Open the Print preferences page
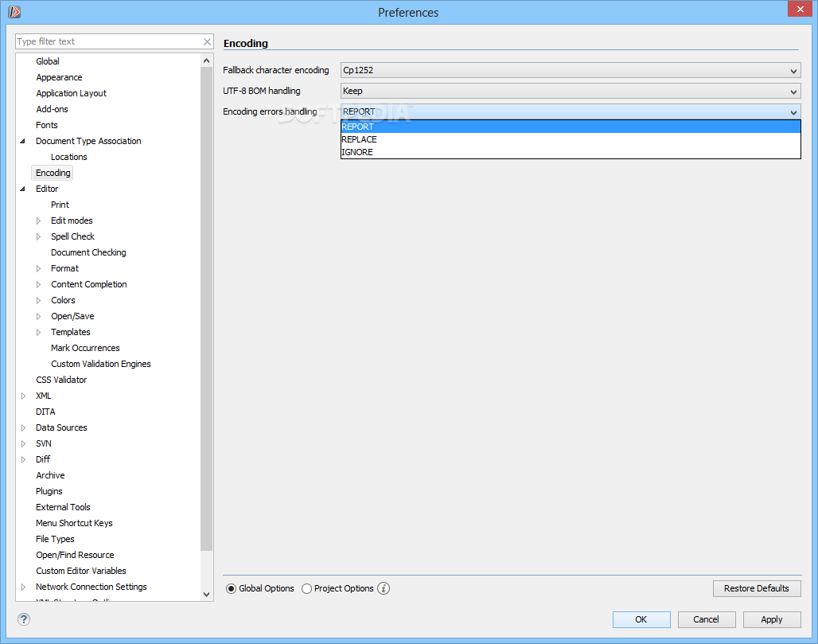This screenshot has height=644, width=818. pos(60,205)
